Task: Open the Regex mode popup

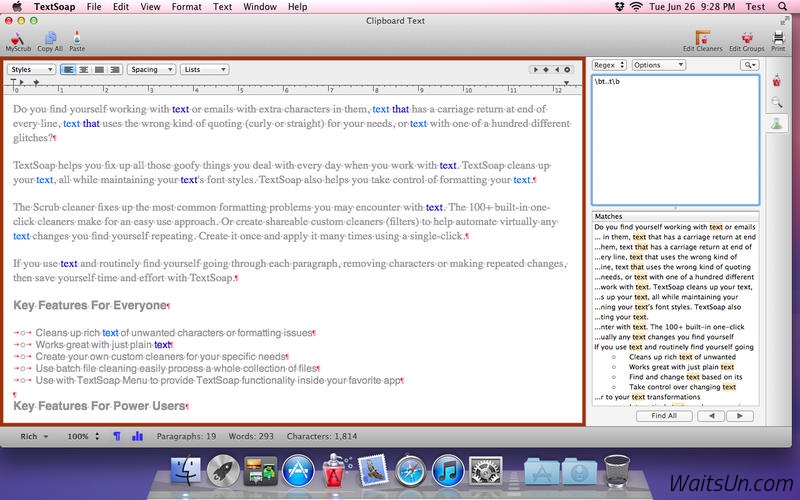Action: click(609, 65)
